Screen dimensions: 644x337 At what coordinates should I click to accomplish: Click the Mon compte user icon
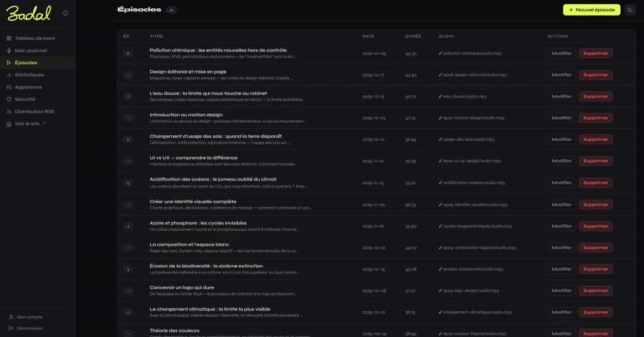tap(11, 317)
